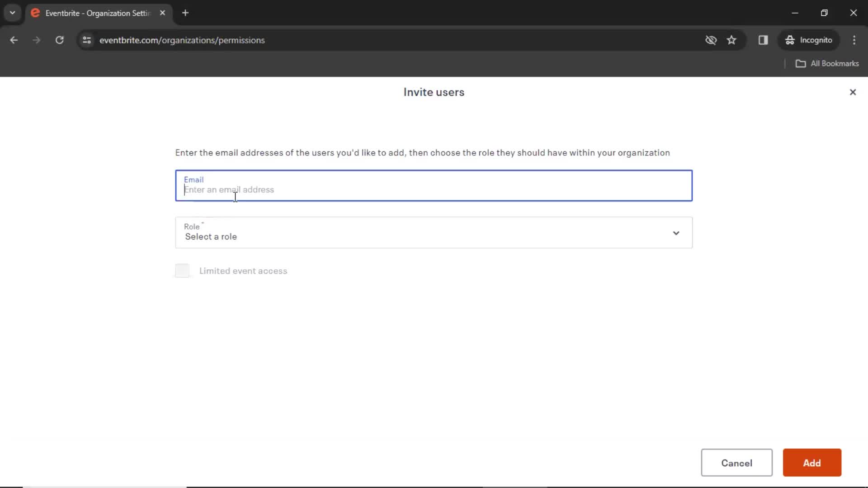Screen dimensions: 868x488
Task: Click the Limited event access label
Action: [x=243, y=271]
